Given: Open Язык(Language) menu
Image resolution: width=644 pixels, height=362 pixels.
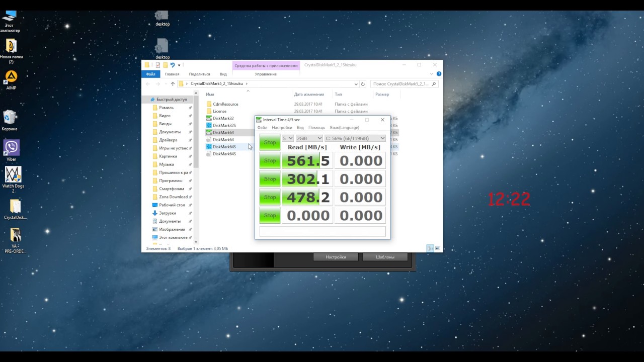Looking at the screenshot, I should click(345, 128).
